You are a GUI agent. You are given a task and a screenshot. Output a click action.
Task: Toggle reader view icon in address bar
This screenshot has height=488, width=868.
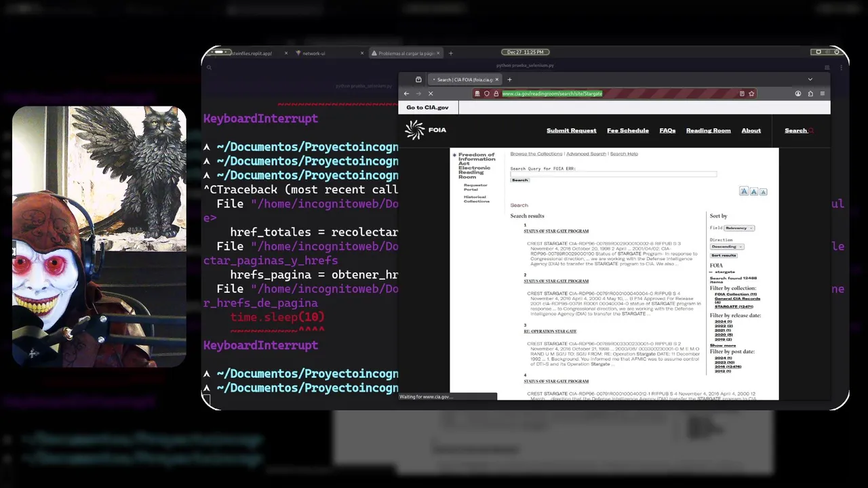click(742, 94)
